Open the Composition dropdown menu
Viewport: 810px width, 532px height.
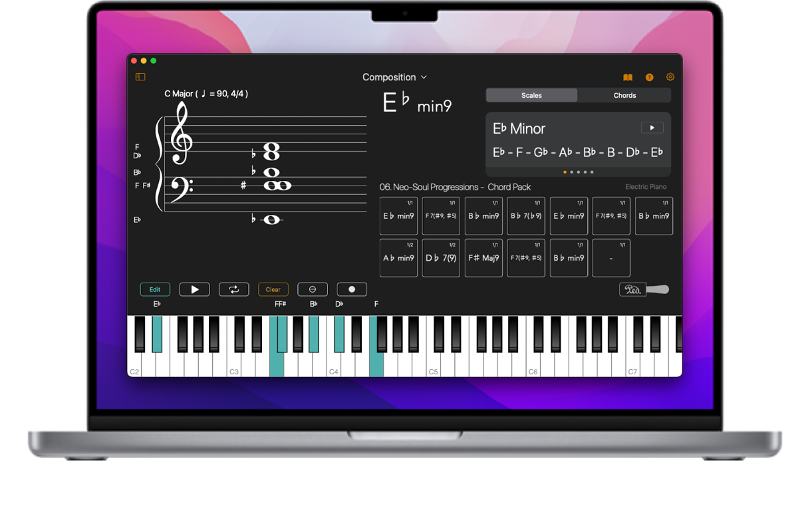[x=394, y=77]
